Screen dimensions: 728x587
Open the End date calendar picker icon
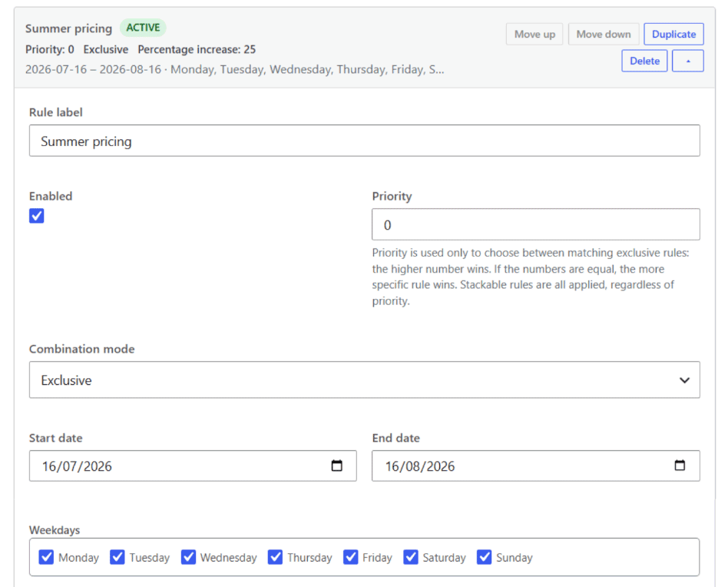(680, 465)
